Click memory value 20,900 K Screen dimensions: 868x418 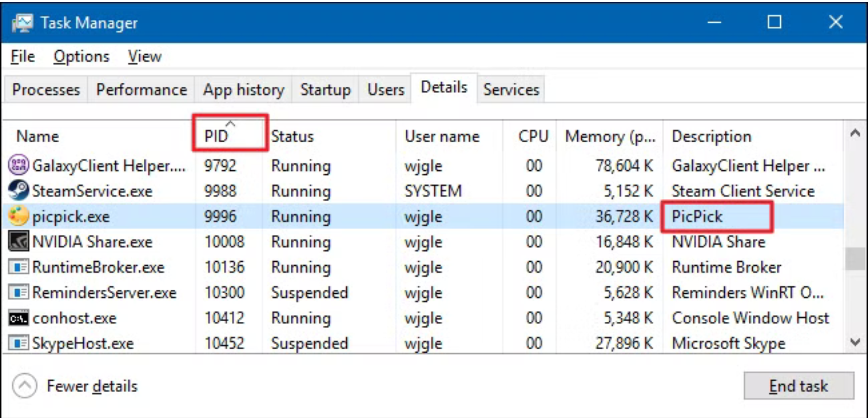point(624,267)
